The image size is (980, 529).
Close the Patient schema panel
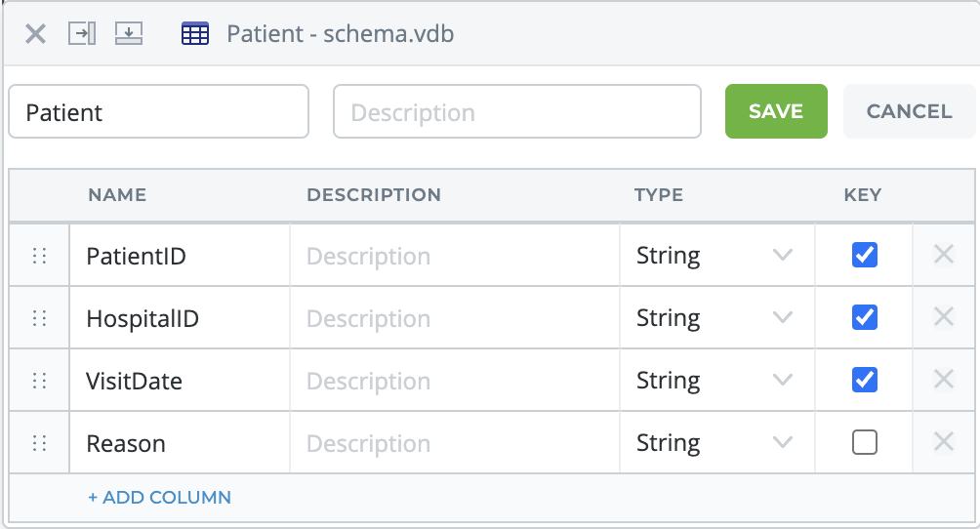[35, 34]
